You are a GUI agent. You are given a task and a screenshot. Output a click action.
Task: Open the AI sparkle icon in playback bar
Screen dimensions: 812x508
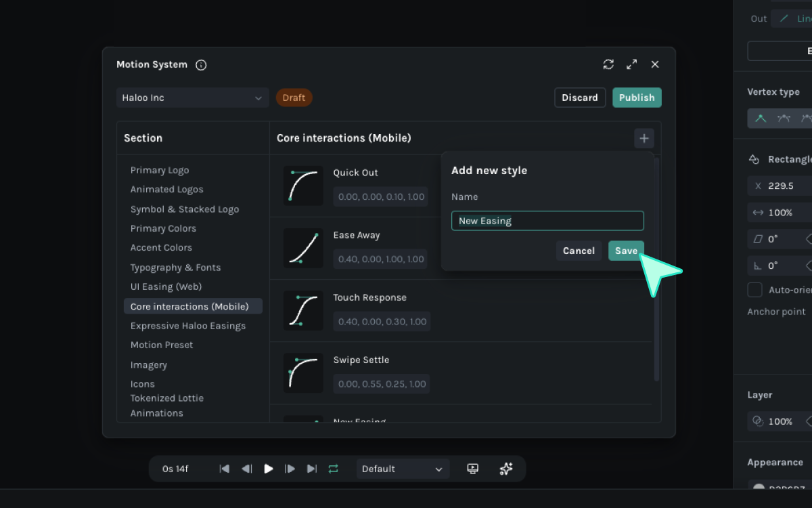tap(505, 469)
